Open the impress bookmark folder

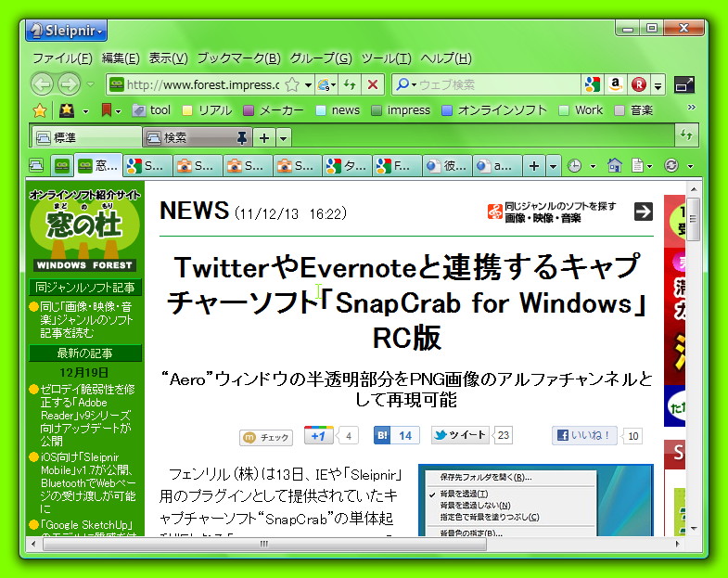click(402, 110)
